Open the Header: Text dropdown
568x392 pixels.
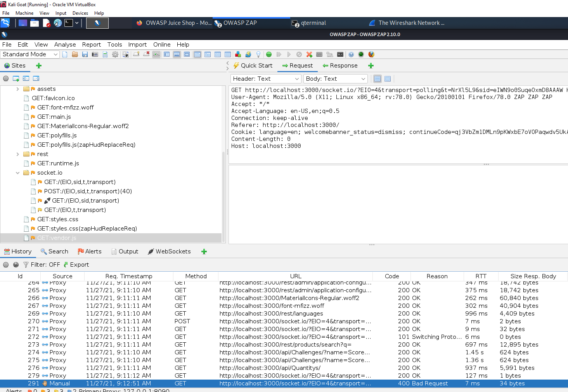(x=266, y=79)
